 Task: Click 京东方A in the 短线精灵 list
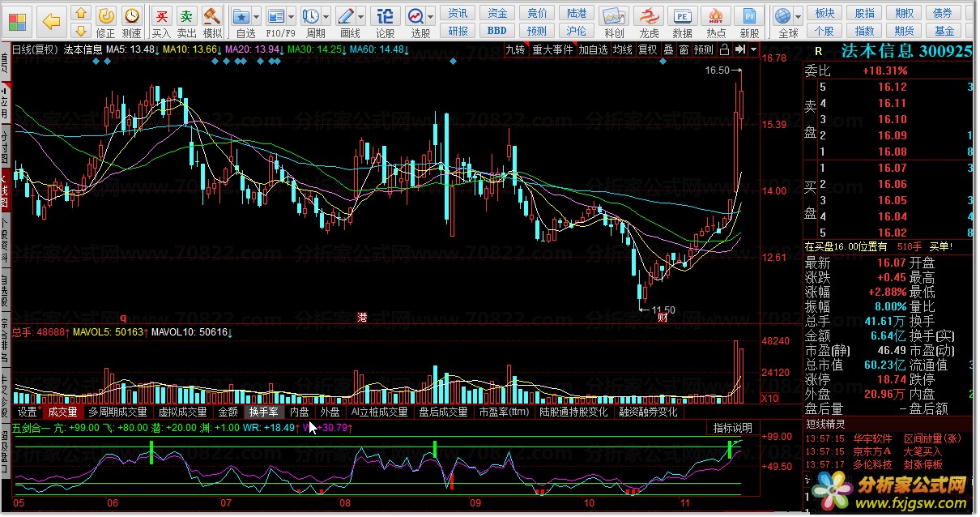tap(872, 451)
